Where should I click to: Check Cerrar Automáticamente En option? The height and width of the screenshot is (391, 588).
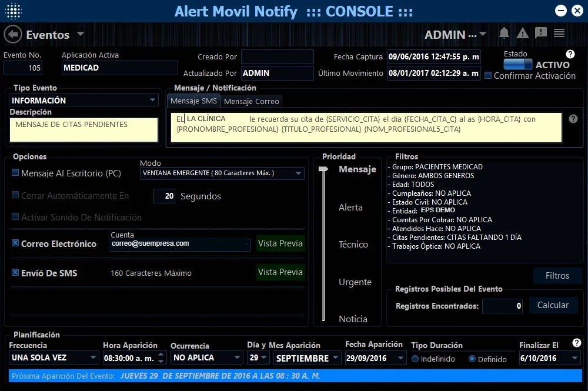pyautogui.click(x=15, y=195)
